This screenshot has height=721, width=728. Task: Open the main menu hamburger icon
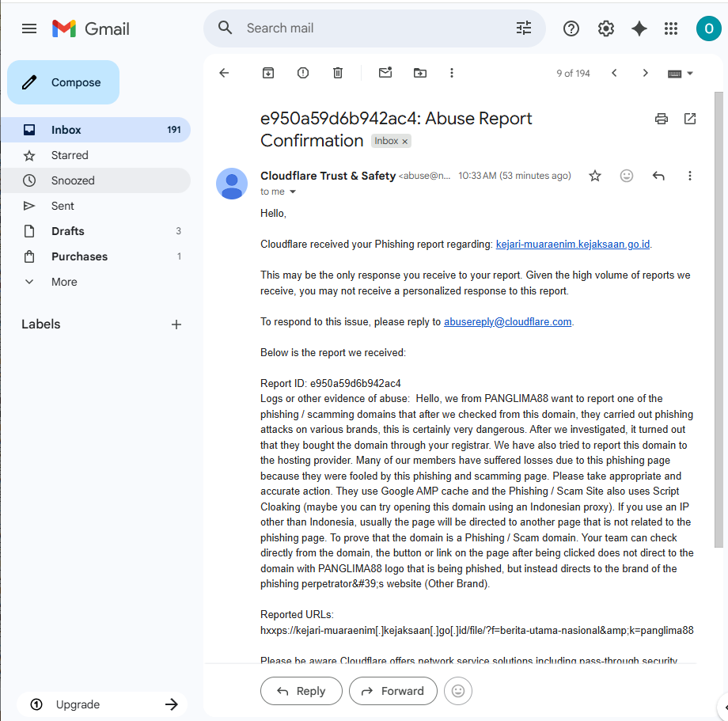click(x=29, y=28)
